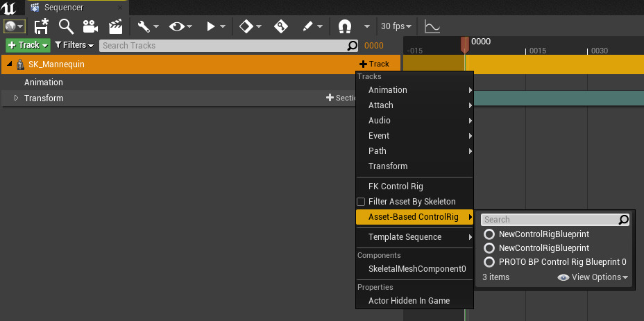The width and height of the screenshot is (644, 321).
Task: Click View Options in the asset picker
Action: click(x=593, y=277)
